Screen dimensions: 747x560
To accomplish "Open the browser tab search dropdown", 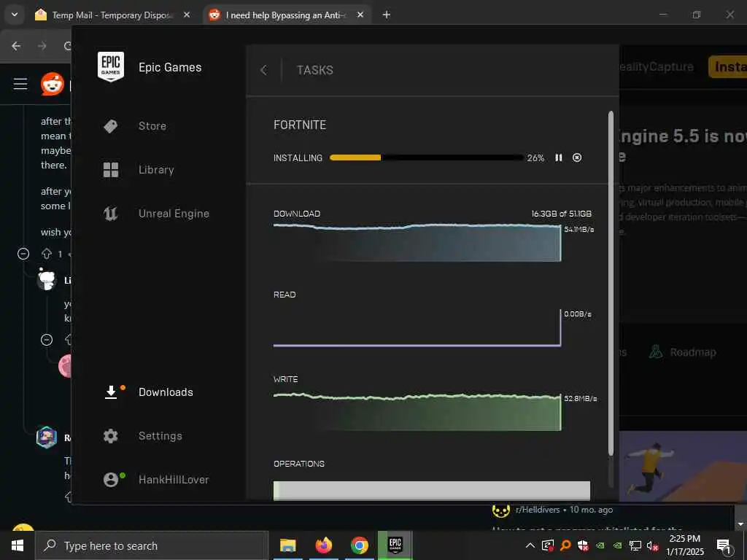I will [15, 15].
